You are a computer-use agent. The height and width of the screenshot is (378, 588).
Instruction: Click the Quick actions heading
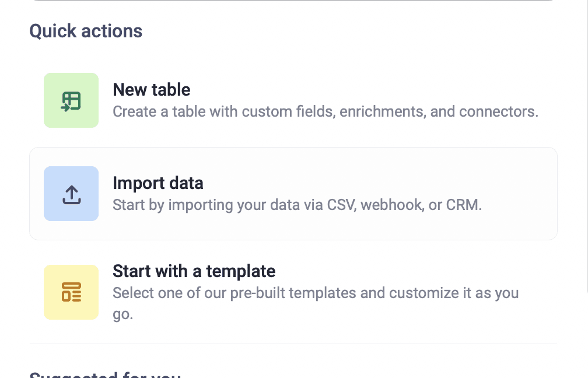point(86,31)
